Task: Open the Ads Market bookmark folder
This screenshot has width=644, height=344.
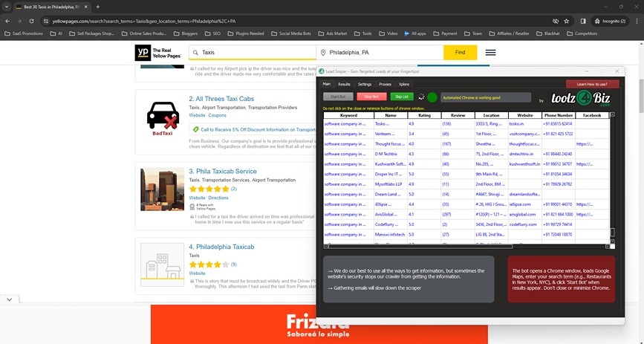Action: 333,33
